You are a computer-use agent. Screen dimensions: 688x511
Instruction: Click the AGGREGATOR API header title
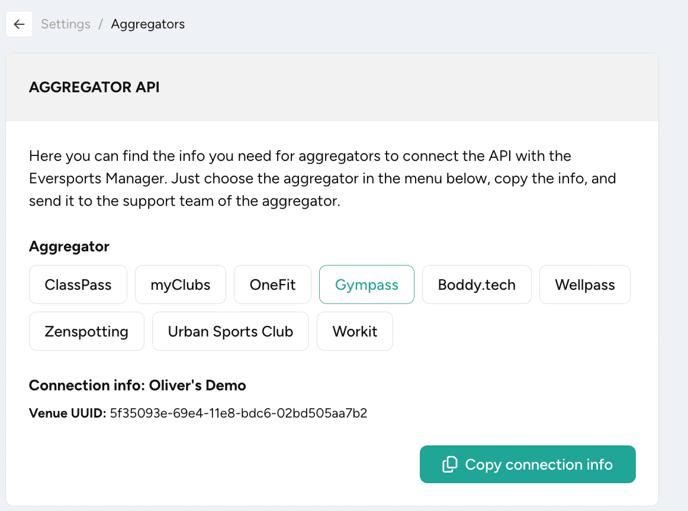coord(94,87)
